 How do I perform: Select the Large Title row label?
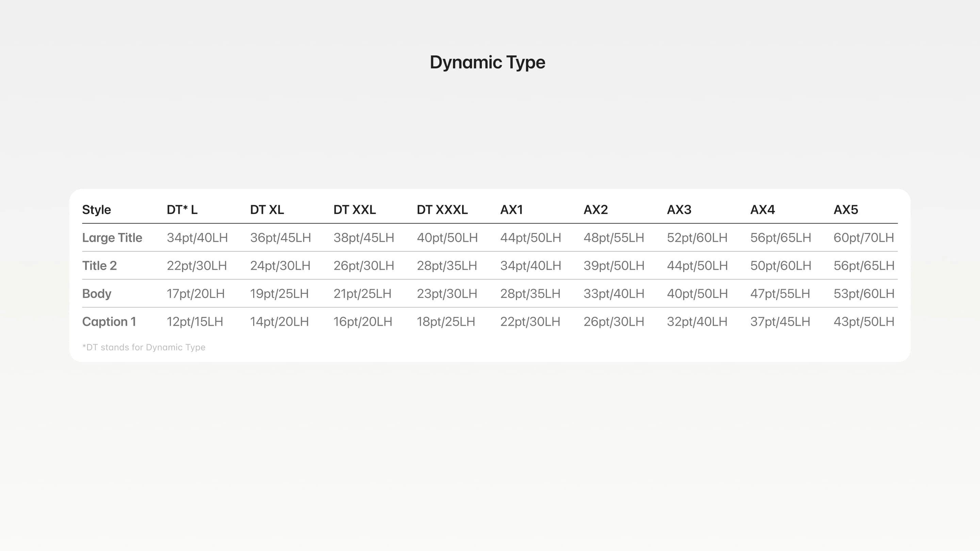(x=112, y=238)
